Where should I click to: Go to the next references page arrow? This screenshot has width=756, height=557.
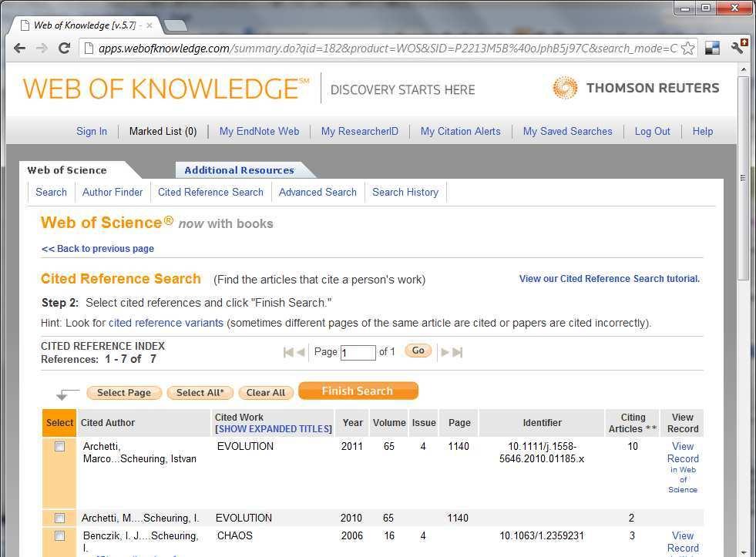pos(445,352)
